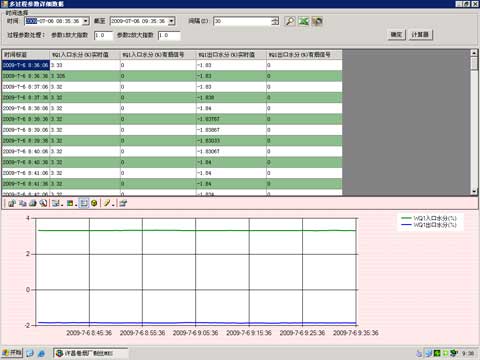
Task: Click the green Excel export icon
Action: point(303,21)
